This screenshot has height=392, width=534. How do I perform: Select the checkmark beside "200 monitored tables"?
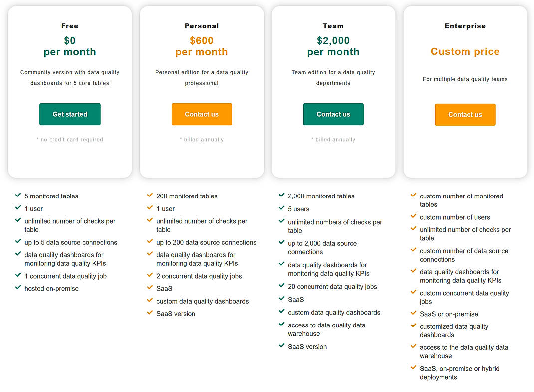tap(150, 196)
